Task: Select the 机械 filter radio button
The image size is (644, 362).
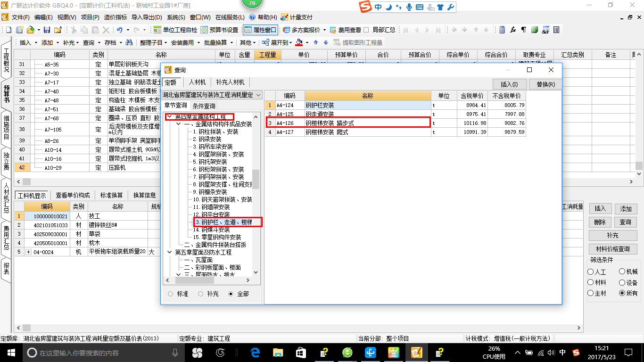Action: [622, 272]
